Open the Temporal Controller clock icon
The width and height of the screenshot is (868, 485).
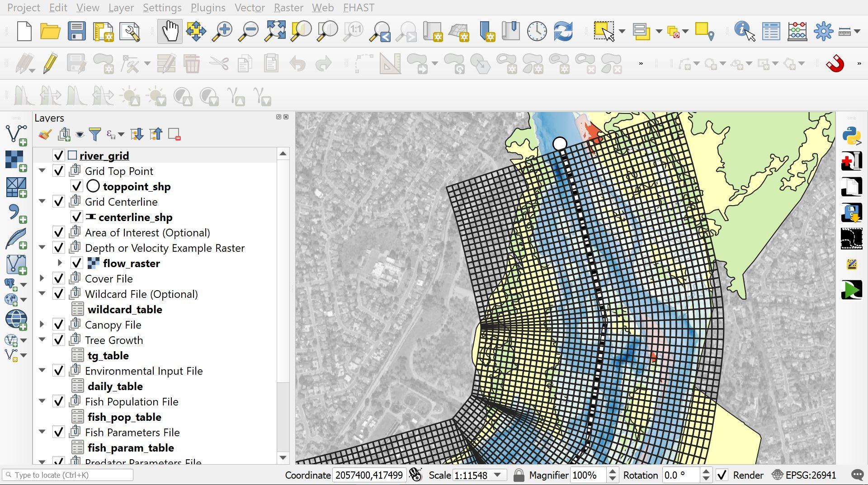[x=537, y=32]
